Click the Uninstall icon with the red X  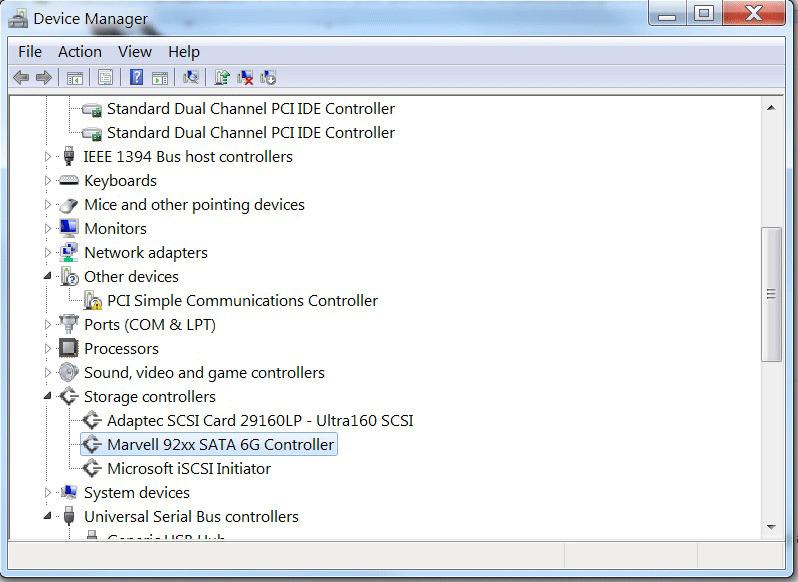coord(245,77)
